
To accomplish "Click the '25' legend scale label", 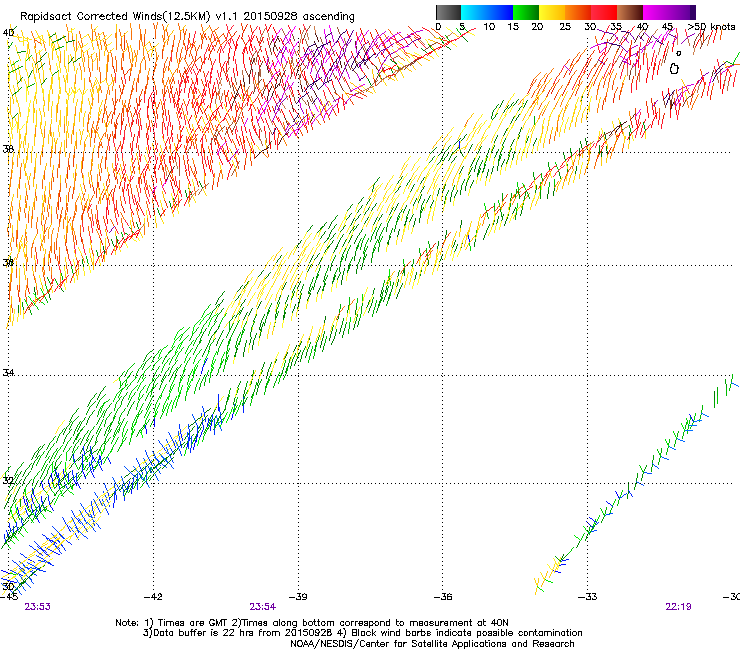I will (x=565, y=26).
